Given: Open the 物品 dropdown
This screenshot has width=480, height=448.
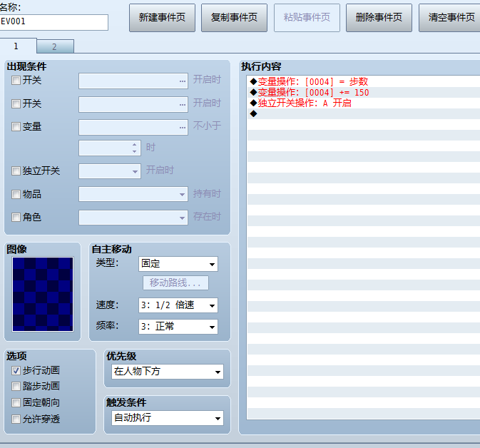Looking at the screenshot, I should click(x=133, y=194).
